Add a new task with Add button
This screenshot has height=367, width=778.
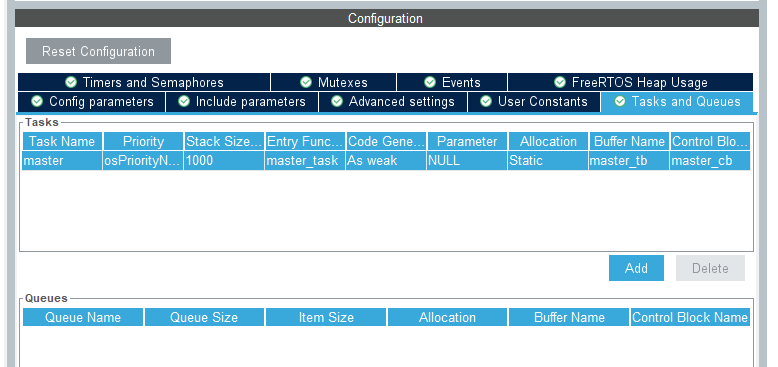point(636,268)
